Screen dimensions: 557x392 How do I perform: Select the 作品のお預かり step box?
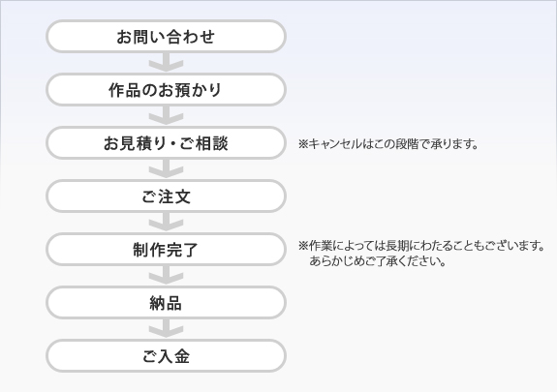click(x=166, y=89)
